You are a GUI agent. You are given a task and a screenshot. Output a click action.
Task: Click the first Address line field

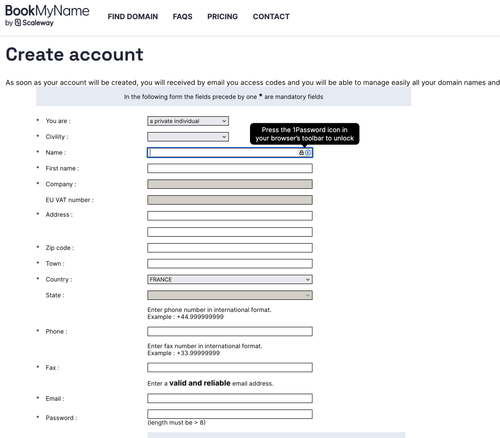[x=230, y=216]
